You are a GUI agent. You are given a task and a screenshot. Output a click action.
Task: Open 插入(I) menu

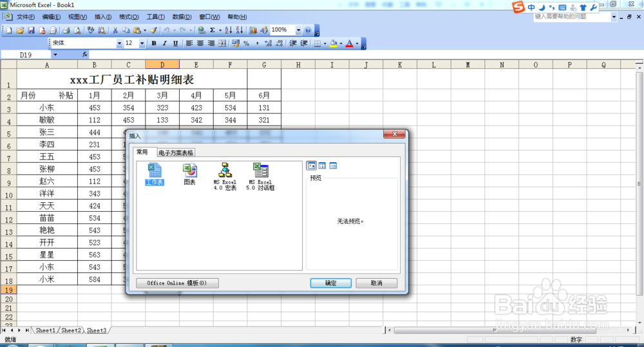102,17
